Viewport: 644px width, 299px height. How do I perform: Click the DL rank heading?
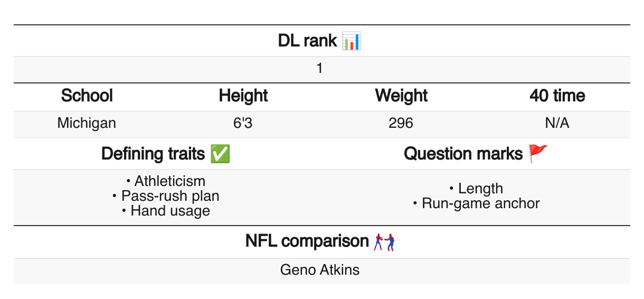pyautogui.click(x=307, y=41)
